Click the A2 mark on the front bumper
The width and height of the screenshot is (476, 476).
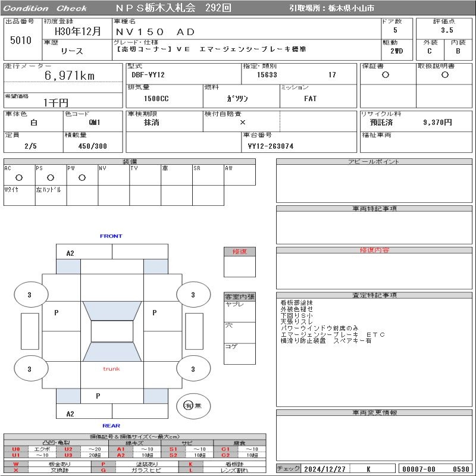tap(70, 253)
